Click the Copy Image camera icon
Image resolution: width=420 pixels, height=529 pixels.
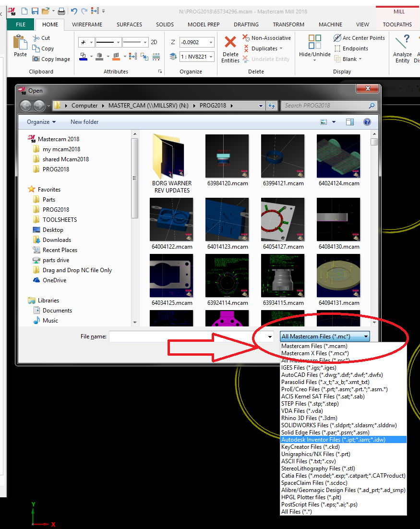click(36, 59)
